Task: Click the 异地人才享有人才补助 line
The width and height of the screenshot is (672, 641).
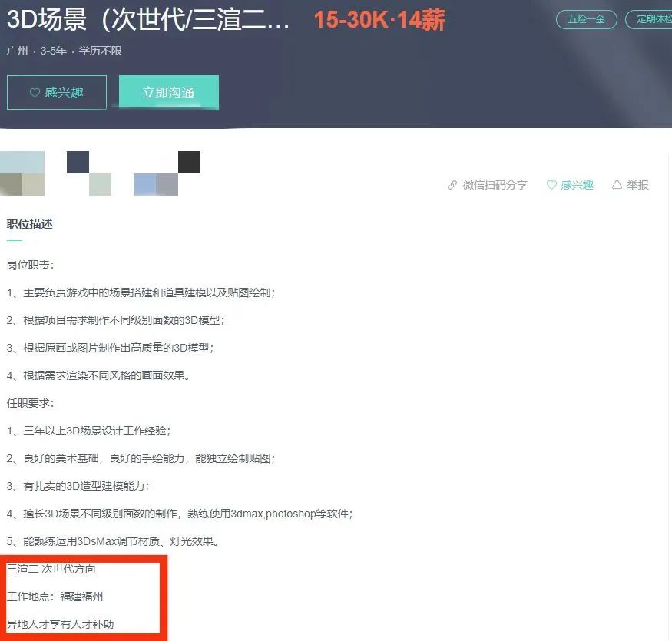Action: point(60,624)
